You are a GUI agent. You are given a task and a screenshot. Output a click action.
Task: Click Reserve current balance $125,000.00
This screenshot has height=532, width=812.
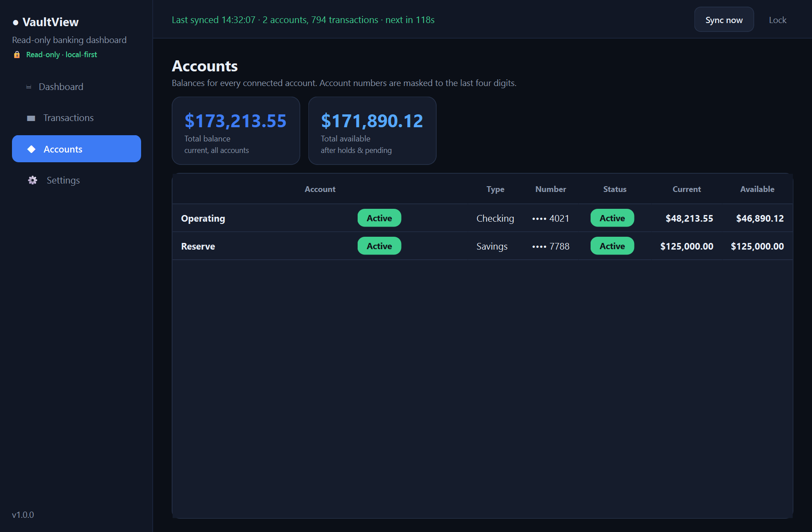click(686, 246)
